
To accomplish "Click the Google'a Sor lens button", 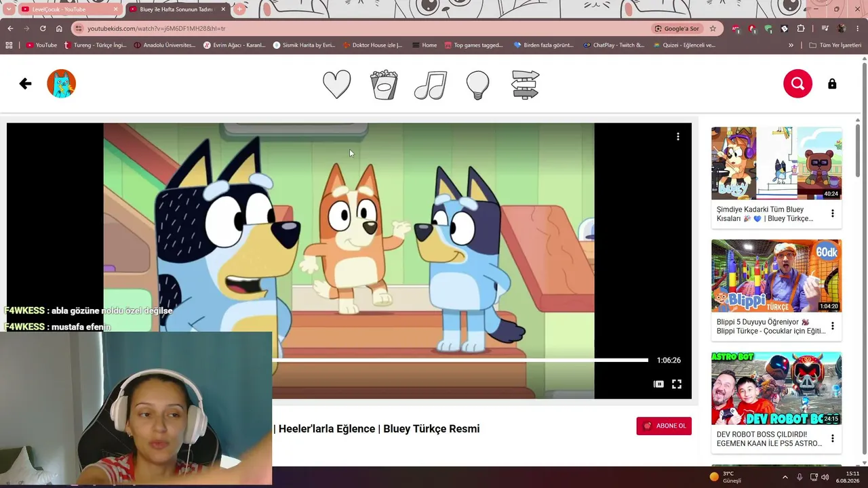I will (x=677, y=28).
